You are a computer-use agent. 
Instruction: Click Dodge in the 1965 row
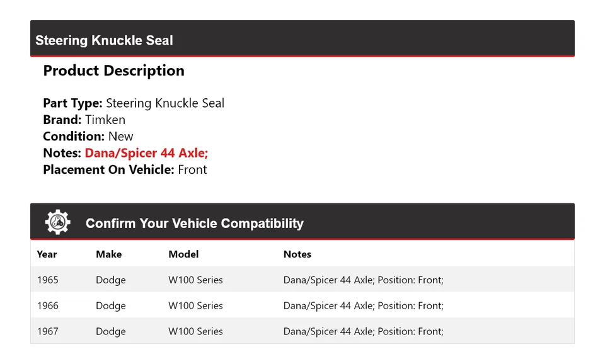pos(111,280)
